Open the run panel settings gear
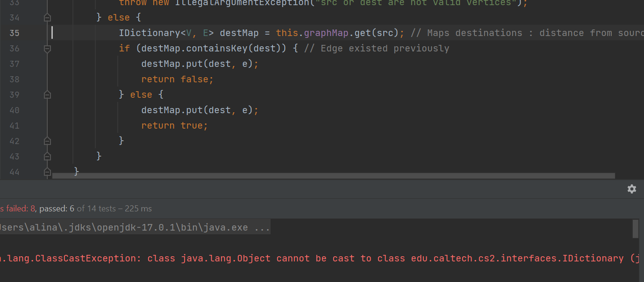Viewport: 644px width, 282px height. coord(631,189)
